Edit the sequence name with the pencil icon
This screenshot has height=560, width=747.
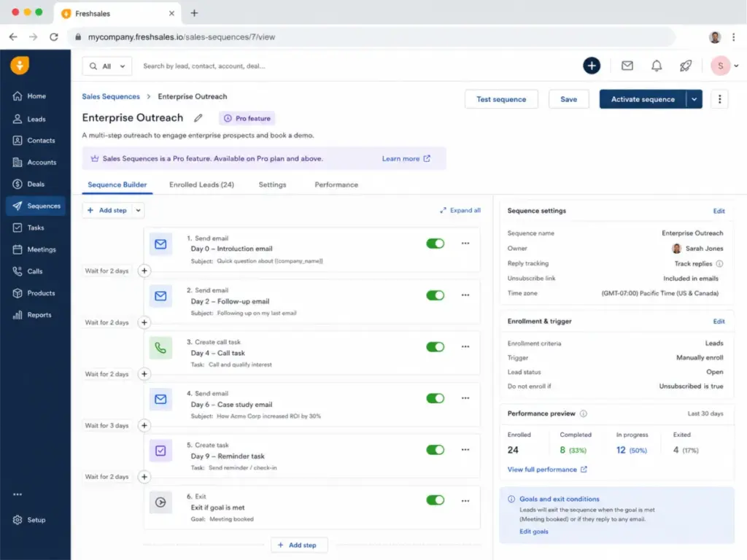tap(198, 118)
